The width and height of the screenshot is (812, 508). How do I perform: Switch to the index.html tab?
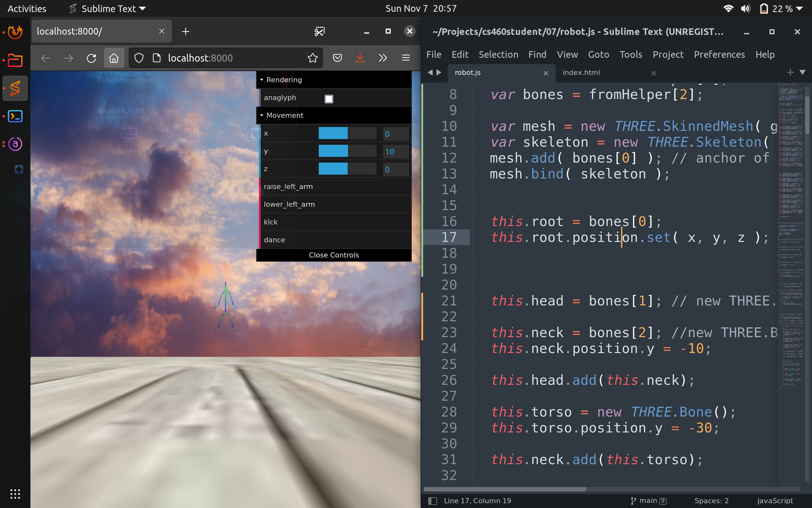581,73
